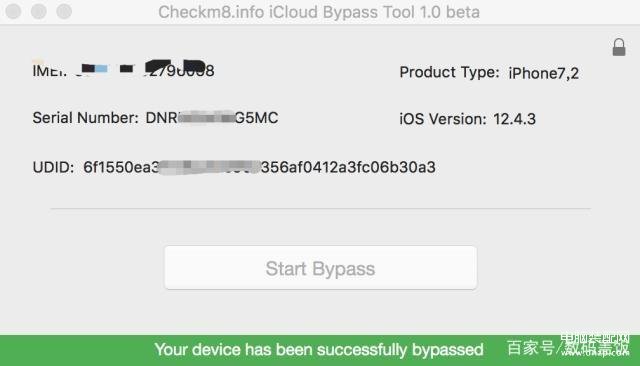Click the IMEI label

click(49, 70)
